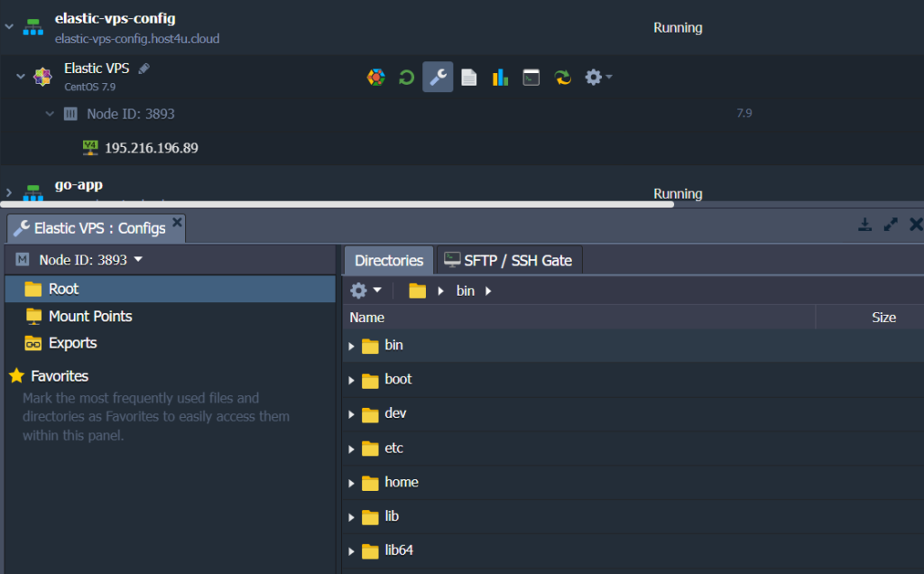Open the file manager gear settings dropdown
The width and height of the screenshot is (924, 574).
point(365,291)
